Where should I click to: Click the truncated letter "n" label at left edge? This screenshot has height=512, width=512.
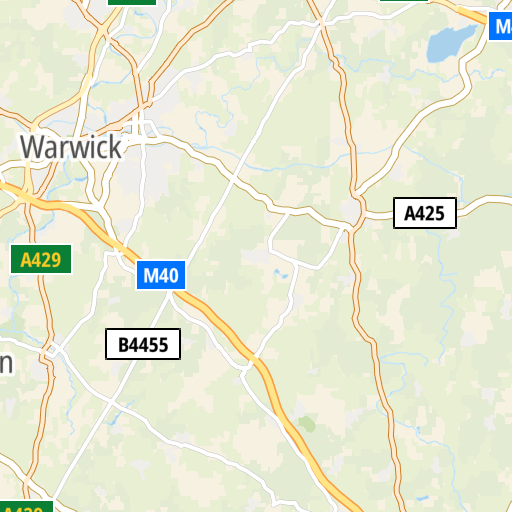(6, 364)
